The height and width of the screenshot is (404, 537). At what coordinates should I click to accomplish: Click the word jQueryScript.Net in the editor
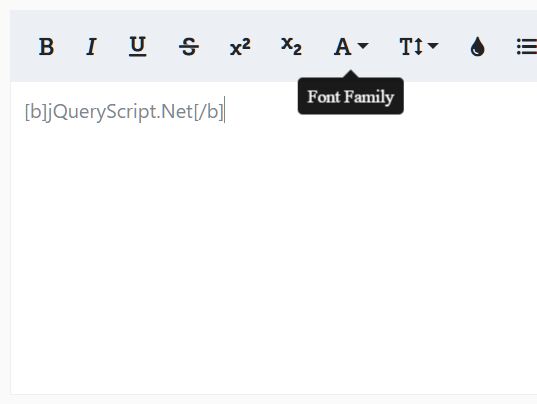pos(119,112)
